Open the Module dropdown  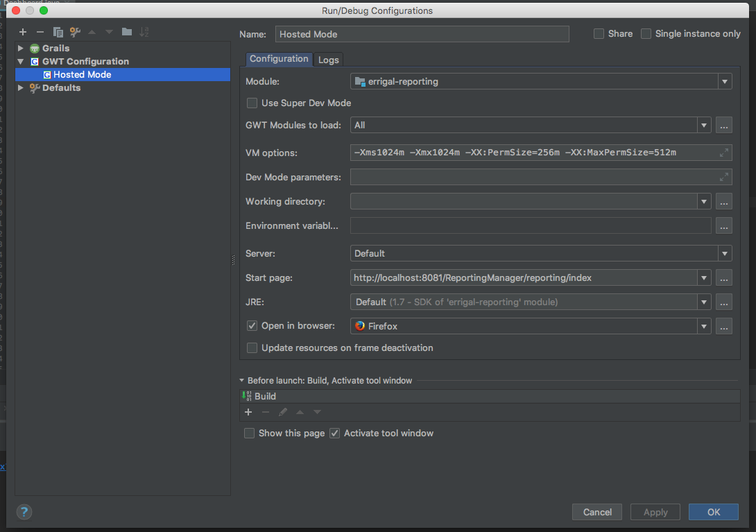coord(725,82)
